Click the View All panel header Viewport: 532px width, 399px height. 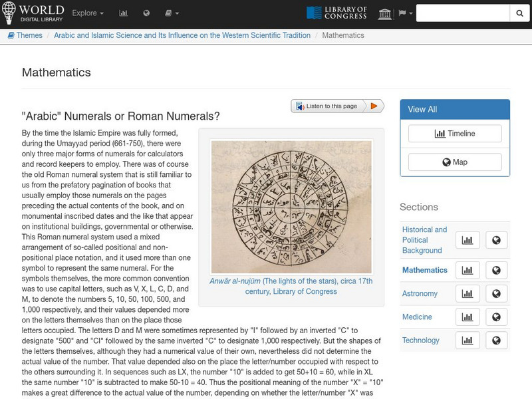pyautogui.click(x=455, y=109)
